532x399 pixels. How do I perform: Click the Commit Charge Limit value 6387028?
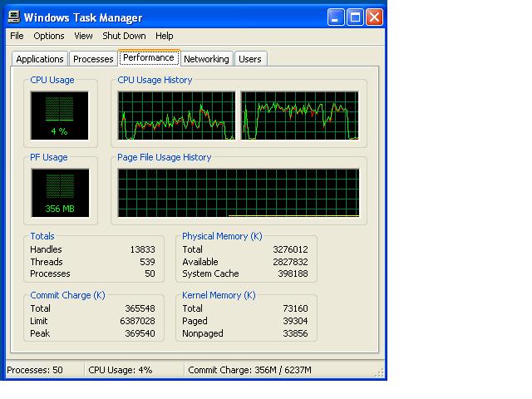pyautogui.click(x=137, y=321)
